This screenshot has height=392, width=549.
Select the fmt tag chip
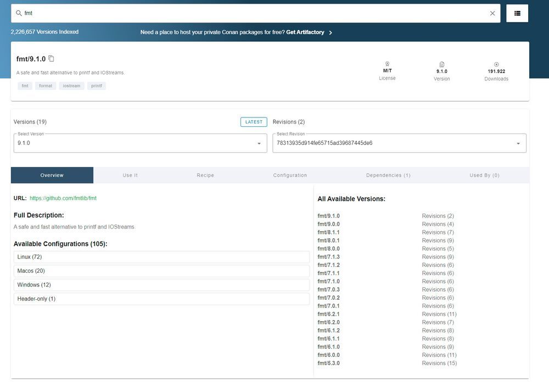coord(25,86)
